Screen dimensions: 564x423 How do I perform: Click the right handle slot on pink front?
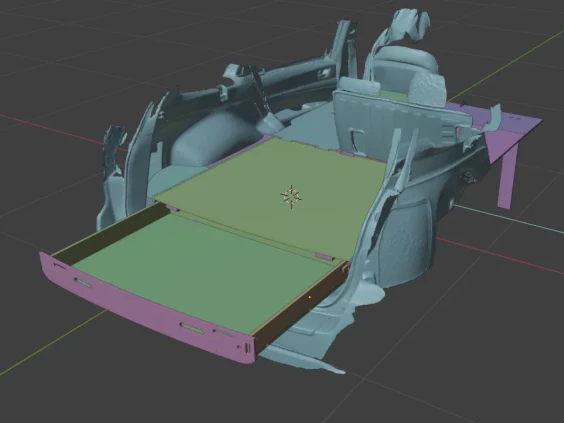pos(191,328)
